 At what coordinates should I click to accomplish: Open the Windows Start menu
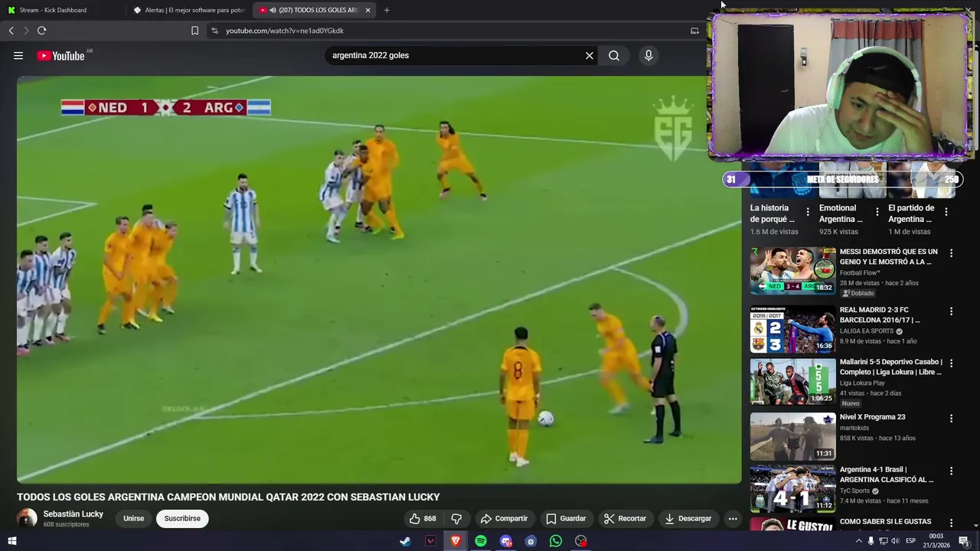coord(12,541)
